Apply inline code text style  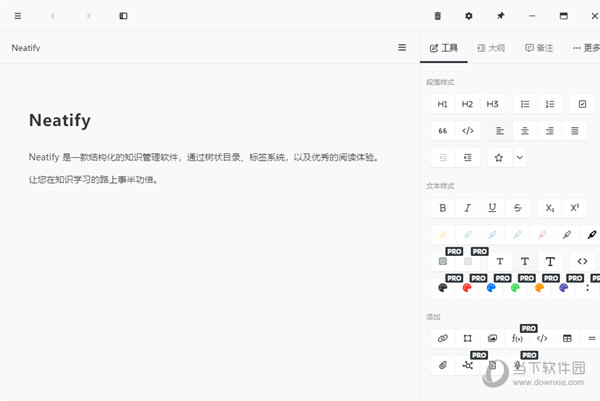[x=582, y=261]
